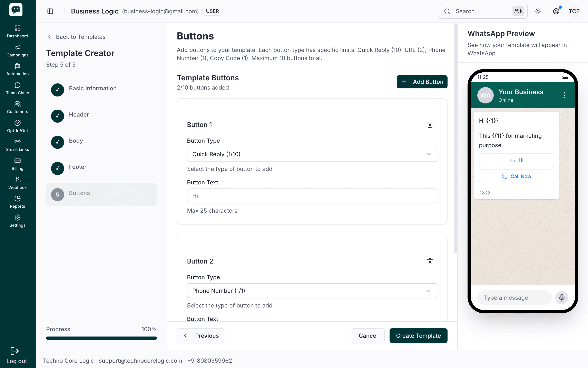Click the app logo in the sidebar
The height and width of the screenshot is (368, 588).
(16, 10)
